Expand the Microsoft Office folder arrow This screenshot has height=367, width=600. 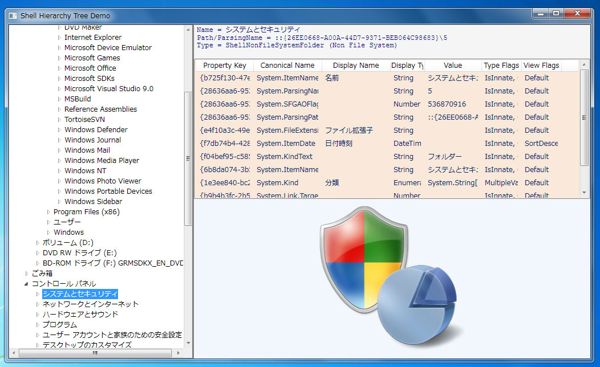tap(59, 68)
